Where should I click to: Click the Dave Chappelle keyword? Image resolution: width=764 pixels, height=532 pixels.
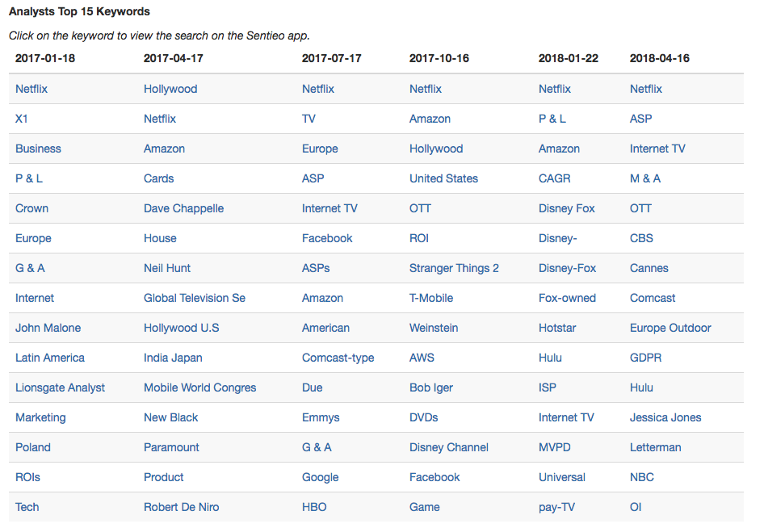click(183, 208)
